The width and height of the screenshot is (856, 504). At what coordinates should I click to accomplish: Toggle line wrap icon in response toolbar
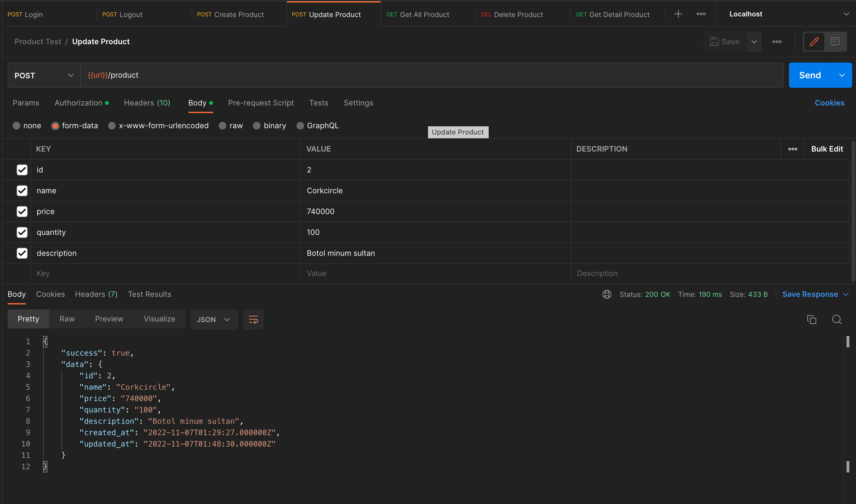(253, 319)
